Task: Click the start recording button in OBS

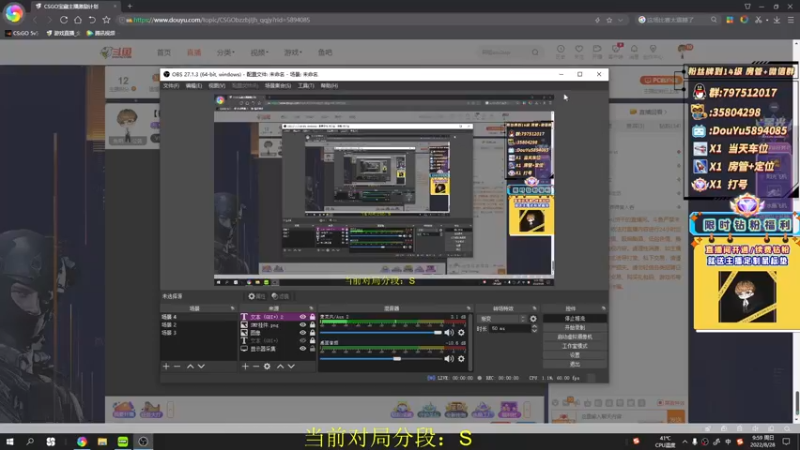Action: click(574, 328)
